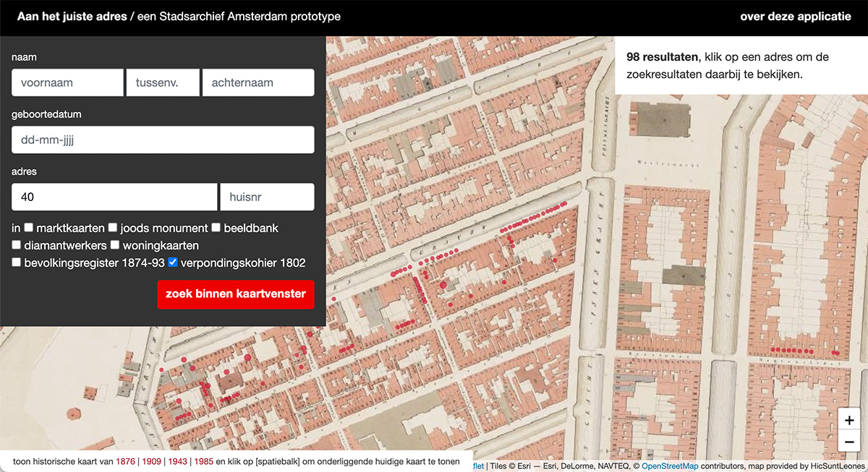This screenshot has height=472, width=868.
Task: Select the achternaam input field
Action: [x=258, y=82]
